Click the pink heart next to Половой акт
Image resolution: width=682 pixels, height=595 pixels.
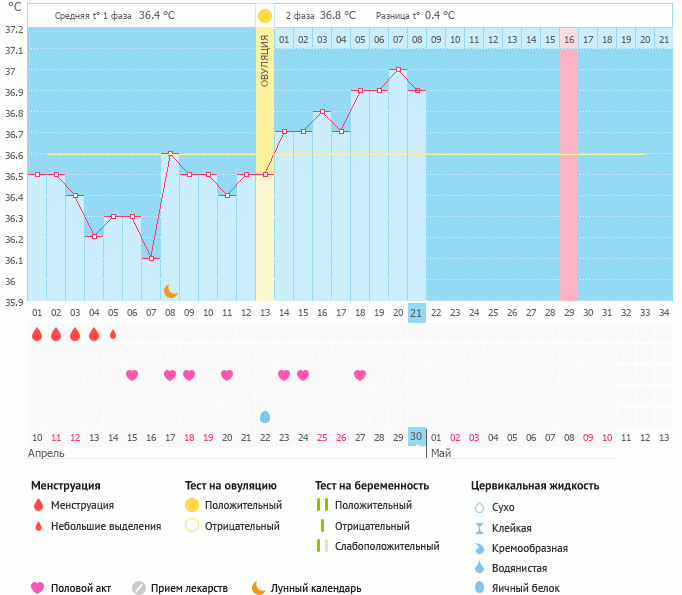point(39,588)
